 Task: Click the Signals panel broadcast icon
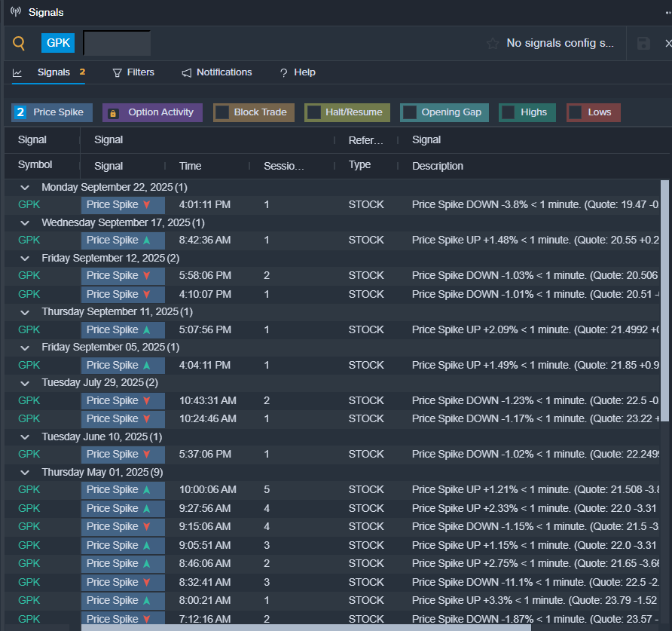[x=15, y=12]
